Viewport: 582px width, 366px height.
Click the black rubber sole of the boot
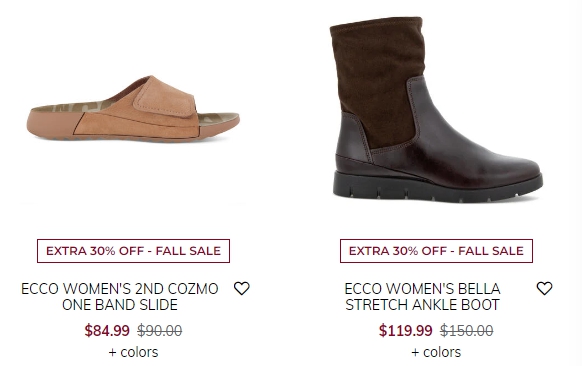coord(436,187)
